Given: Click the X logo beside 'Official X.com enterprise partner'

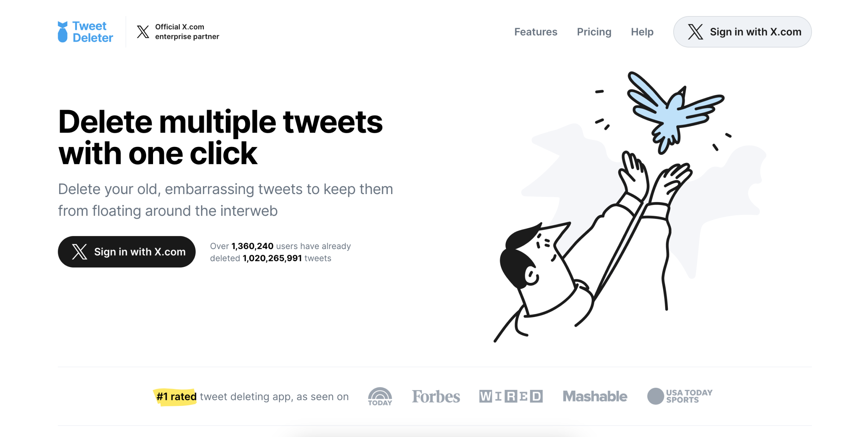Looking at the screenshot, I should 142,31.
